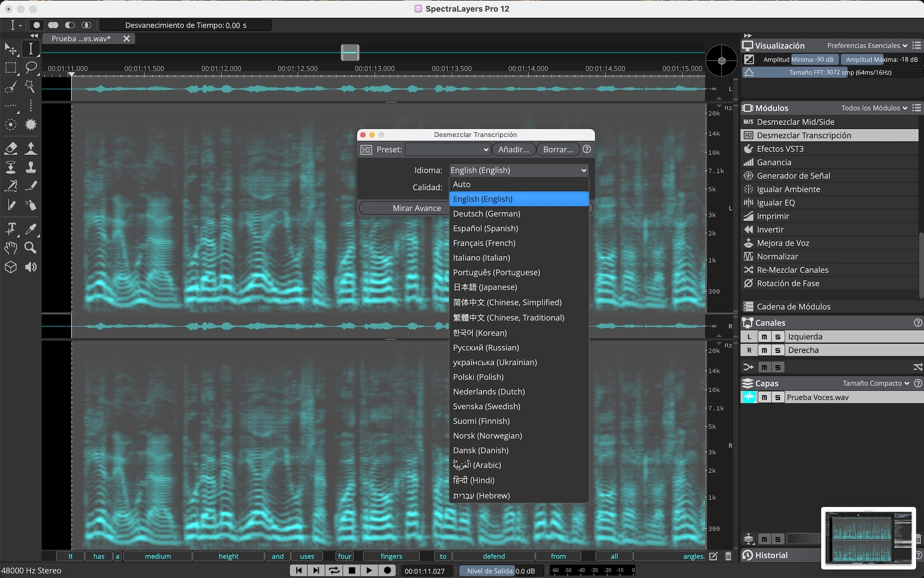Select the lasso selection tool
The width and height of the screenshot is (924, 578).
pos(31,67)
